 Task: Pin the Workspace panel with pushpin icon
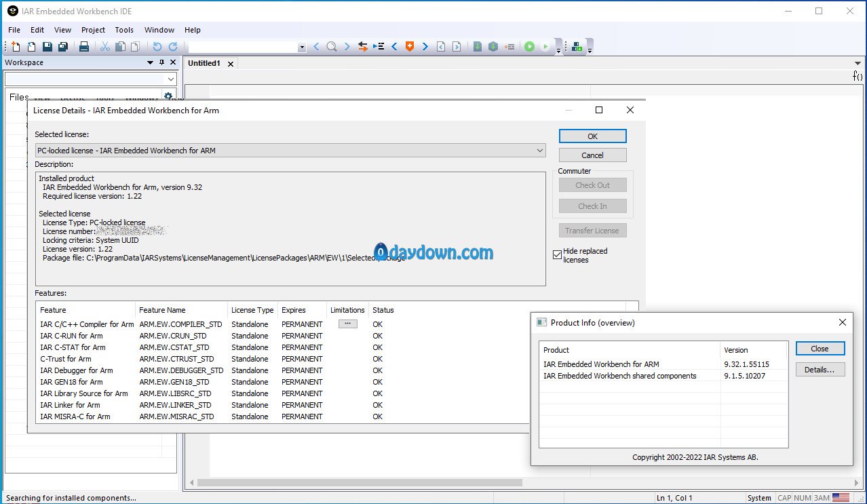[161, 62]
